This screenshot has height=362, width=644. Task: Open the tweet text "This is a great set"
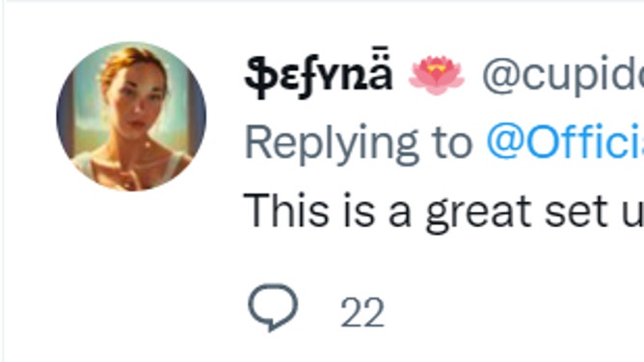[425, 212]
